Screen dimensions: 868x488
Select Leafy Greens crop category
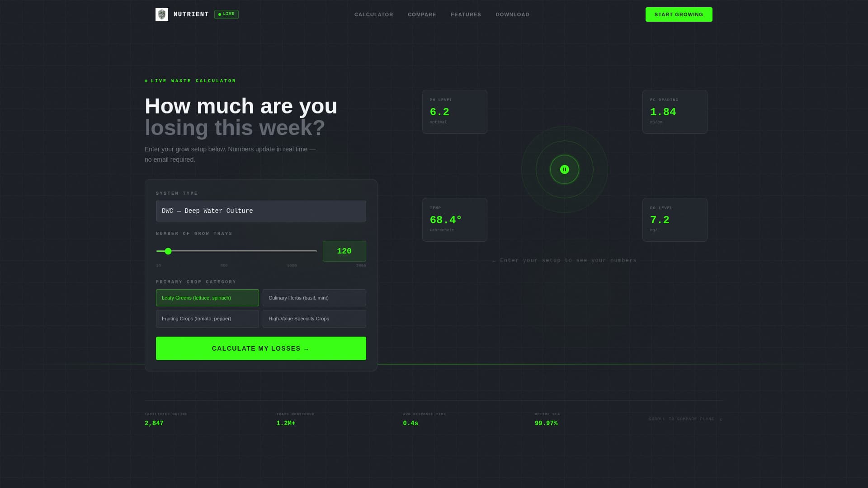click(x=208, y=298)
